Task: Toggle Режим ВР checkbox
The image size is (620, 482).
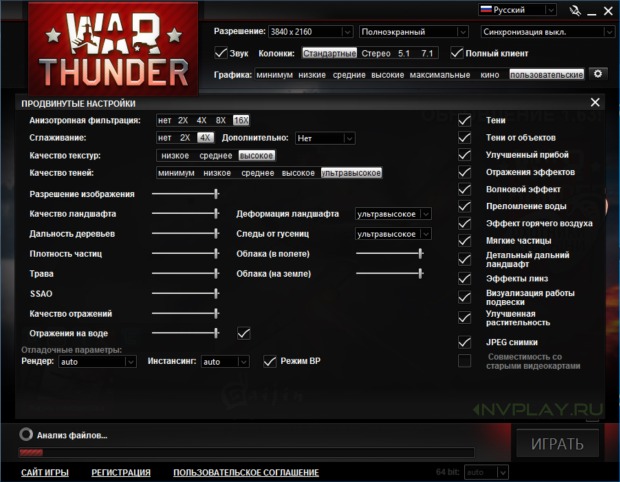Action: pos(270,361)
